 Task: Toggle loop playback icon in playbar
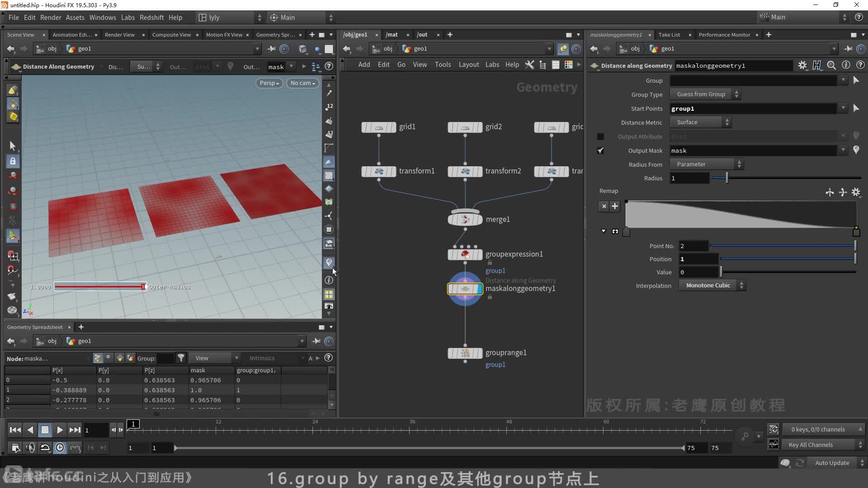(x=45, y=447)
